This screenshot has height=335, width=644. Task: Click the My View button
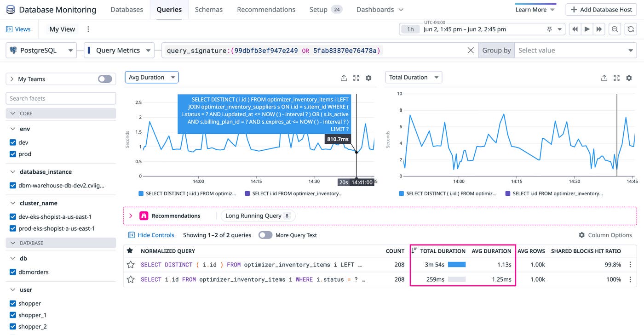[62, 29]
